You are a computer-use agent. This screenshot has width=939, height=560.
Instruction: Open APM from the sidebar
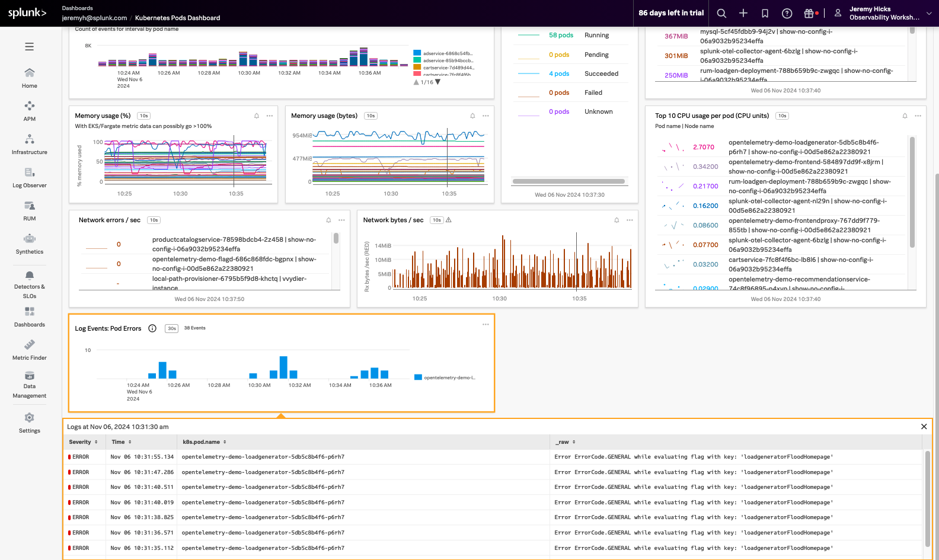[29, 110]
